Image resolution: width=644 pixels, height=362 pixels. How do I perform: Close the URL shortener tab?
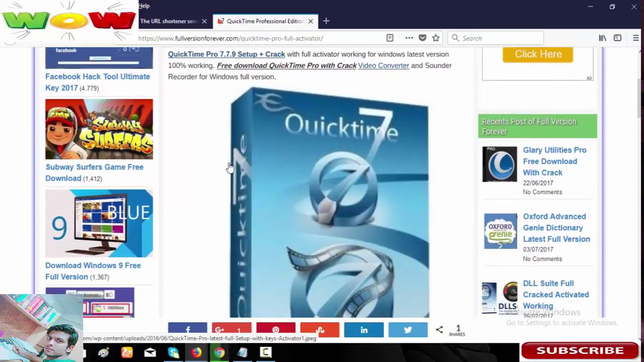(x=204, y=21)
